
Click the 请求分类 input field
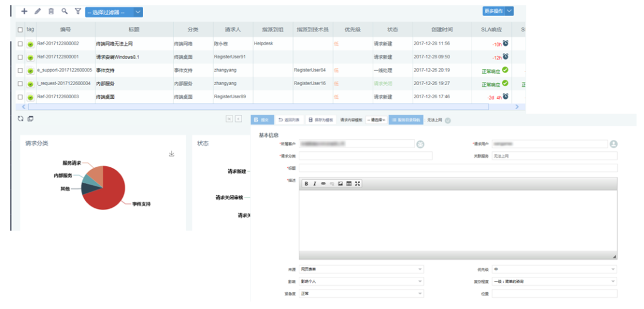[x=366, y=156]
